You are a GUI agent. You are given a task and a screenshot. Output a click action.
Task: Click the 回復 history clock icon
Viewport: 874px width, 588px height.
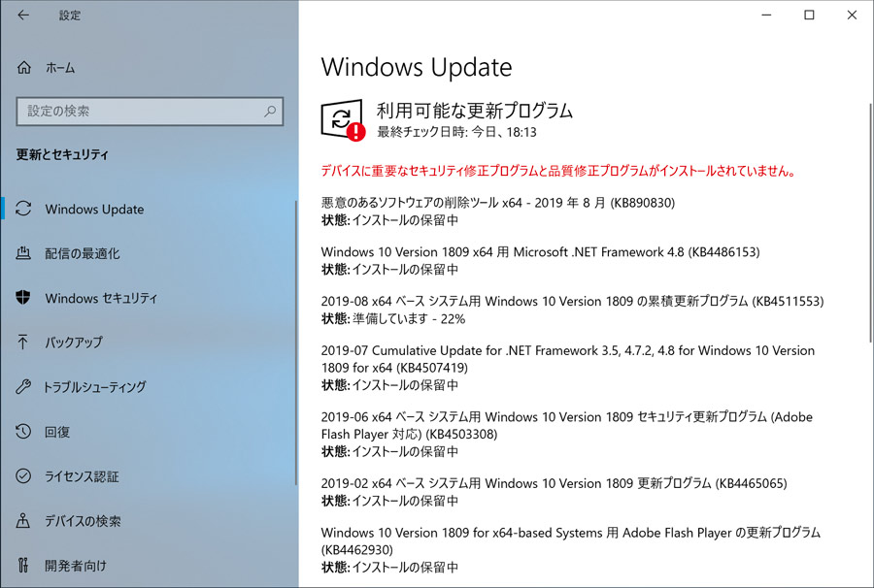tap(23, 432)
